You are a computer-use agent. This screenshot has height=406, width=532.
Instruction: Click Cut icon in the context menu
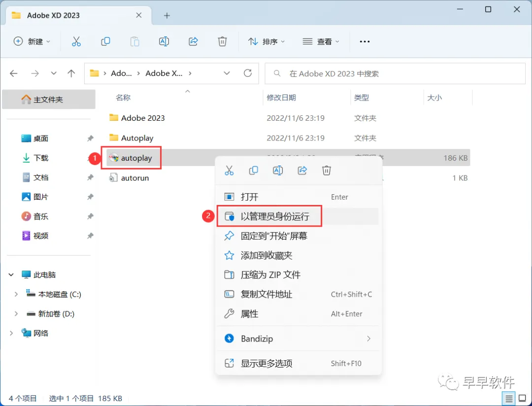(x=229, y=170)
